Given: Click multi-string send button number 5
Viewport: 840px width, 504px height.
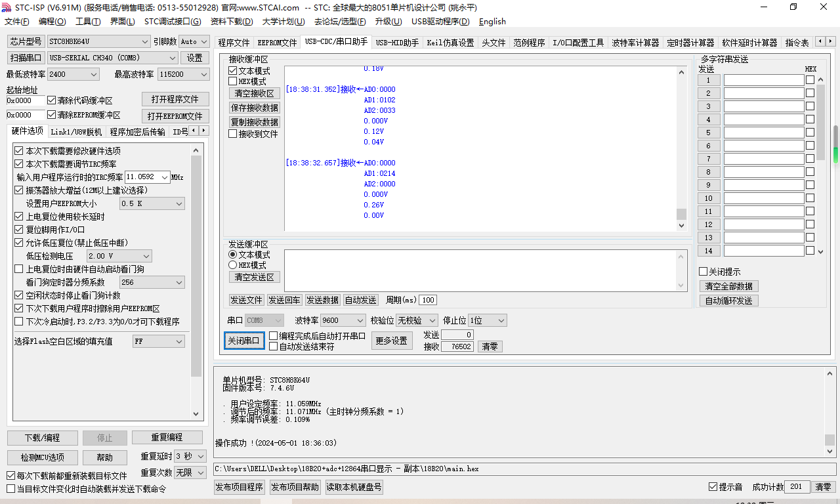Looking at the screenshot, I should pos(709,133).
